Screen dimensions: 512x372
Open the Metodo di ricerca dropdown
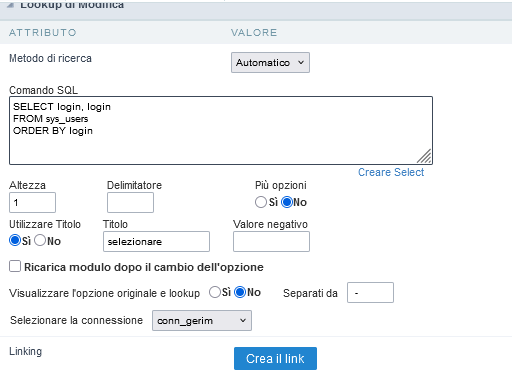270,62
